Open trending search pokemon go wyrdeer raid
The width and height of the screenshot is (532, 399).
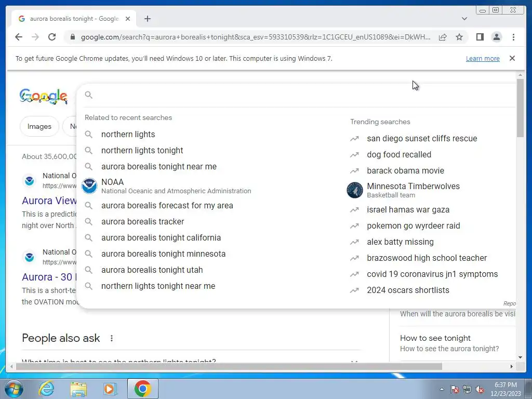pyautogui.click(x=413, y=226)
